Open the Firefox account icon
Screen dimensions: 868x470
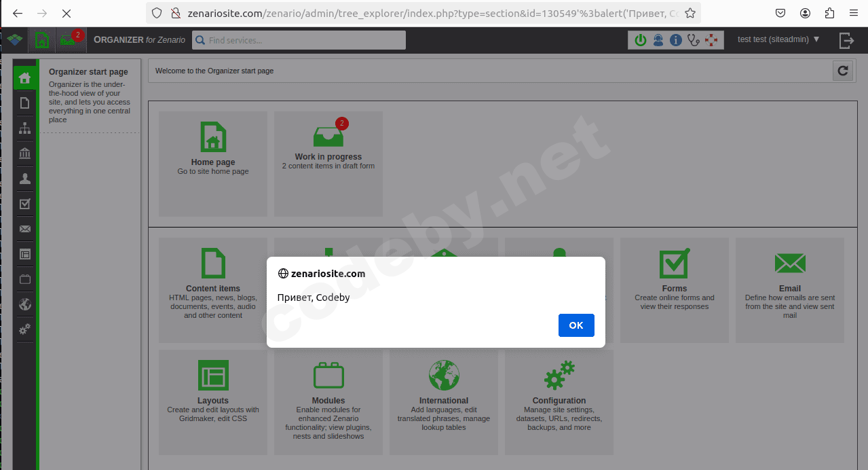pyautogui.click(x=805, y=13)
